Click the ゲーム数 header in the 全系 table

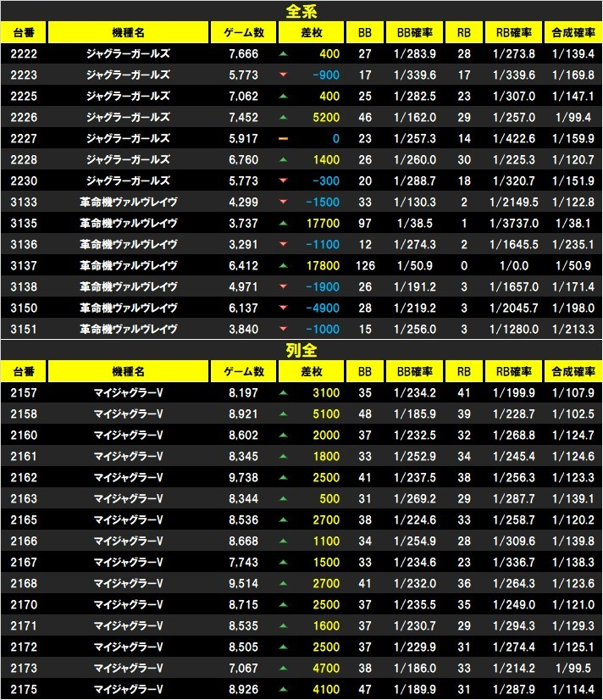pyautogui.click(x=244, y=32)
